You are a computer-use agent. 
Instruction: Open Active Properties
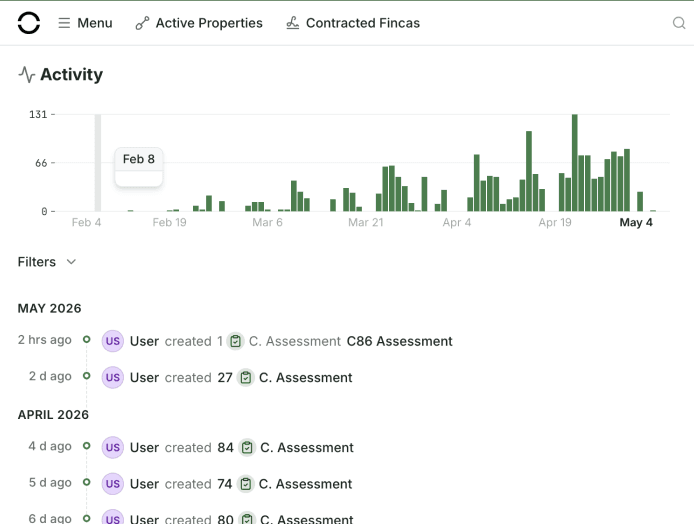199,23
